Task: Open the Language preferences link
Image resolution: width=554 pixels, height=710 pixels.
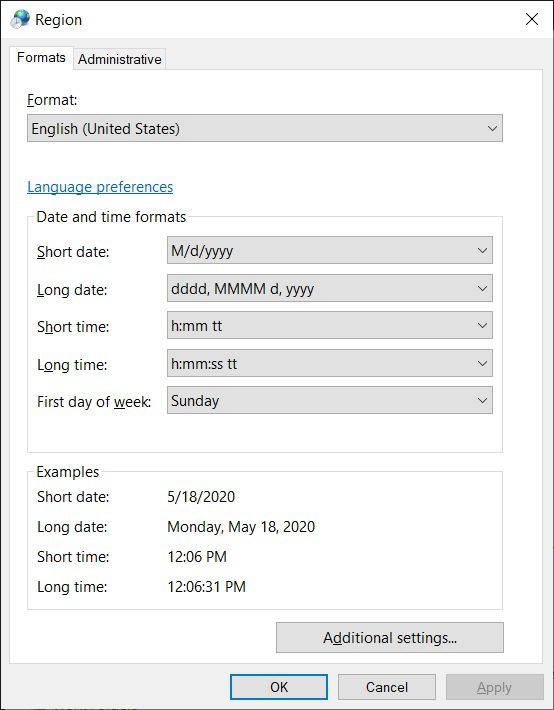Action: pos(100,187)
